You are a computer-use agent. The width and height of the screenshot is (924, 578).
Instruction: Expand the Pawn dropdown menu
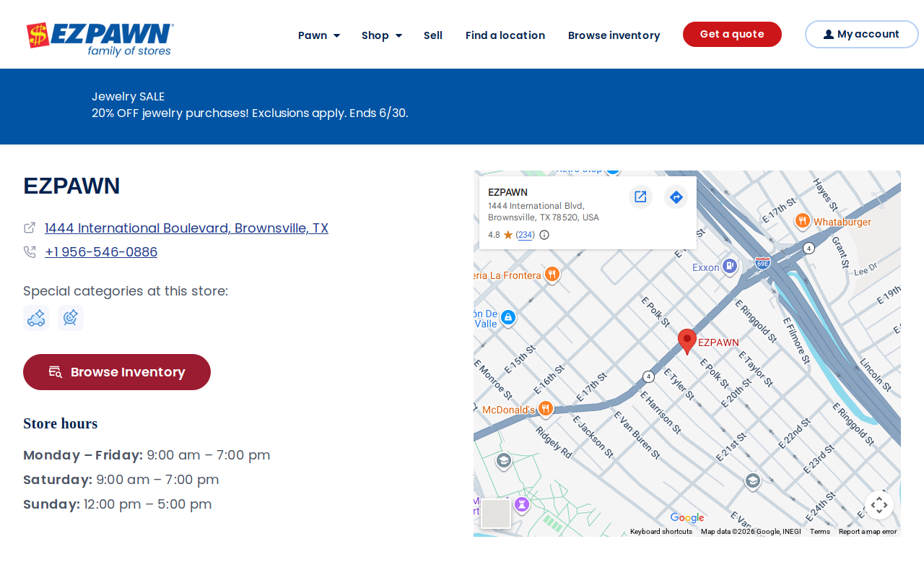(x=319, y=35)
